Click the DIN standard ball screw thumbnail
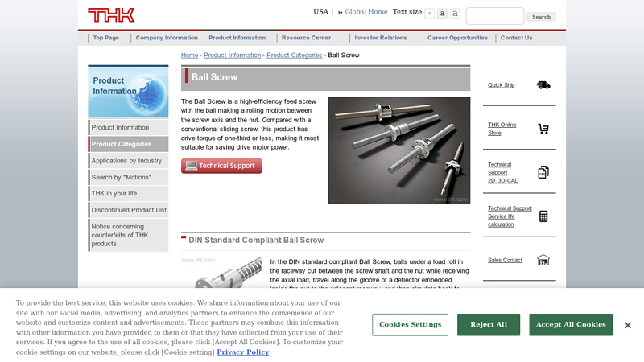 (221, 272)
